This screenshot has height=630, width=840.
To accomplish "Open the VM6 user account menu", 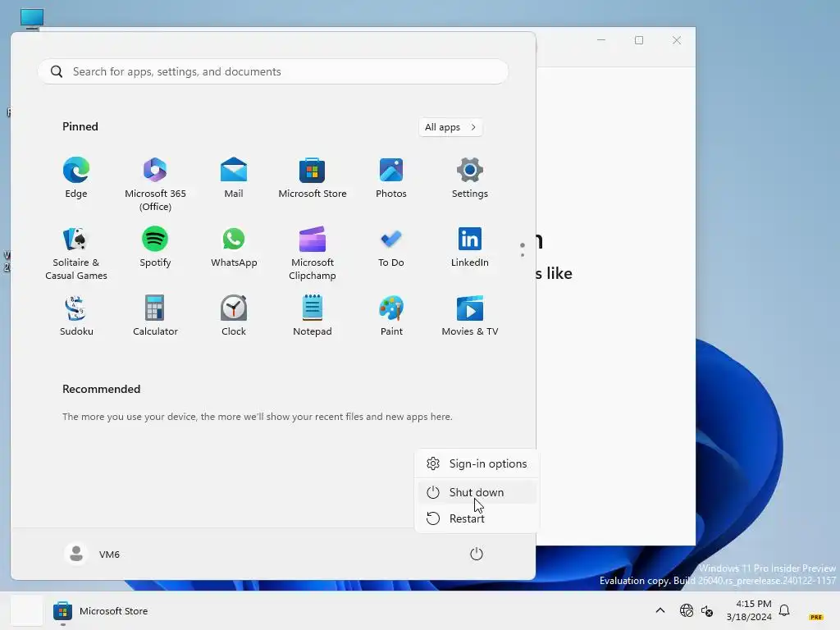I will coord(92,554).
